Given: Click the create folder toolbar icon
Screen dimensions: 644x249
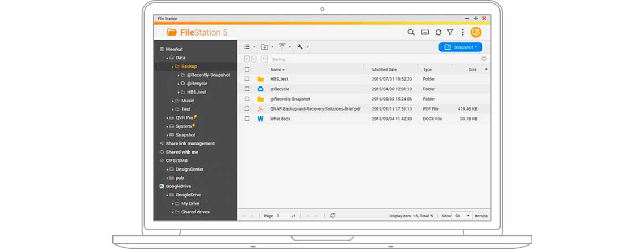Looking at the screenshot, I should click(x=264, y=47).
